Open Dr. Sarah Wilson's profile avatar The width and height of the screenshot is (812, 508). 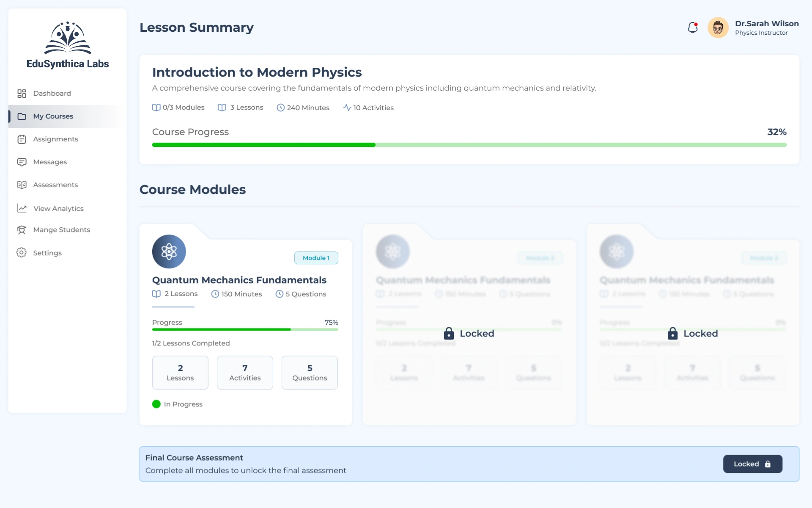(x=718, y=28)
